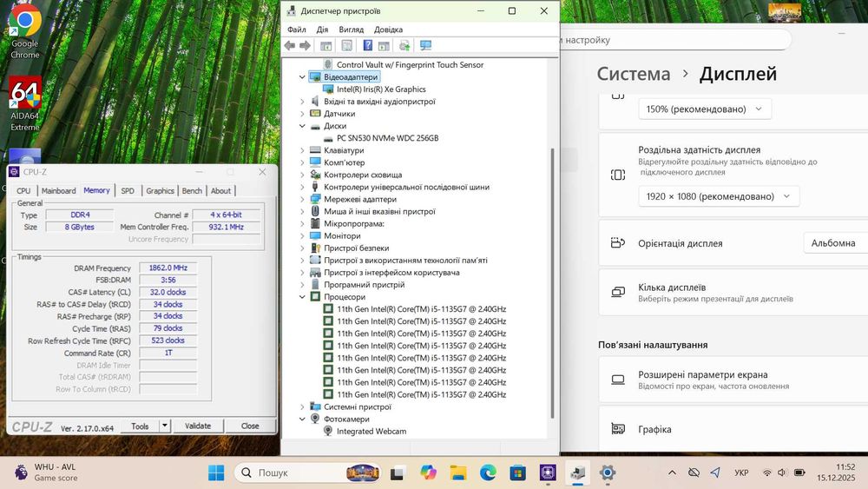Click УКР language indicator in tray
This screenshot has height=489, width=868.
[x=741, y=472]
